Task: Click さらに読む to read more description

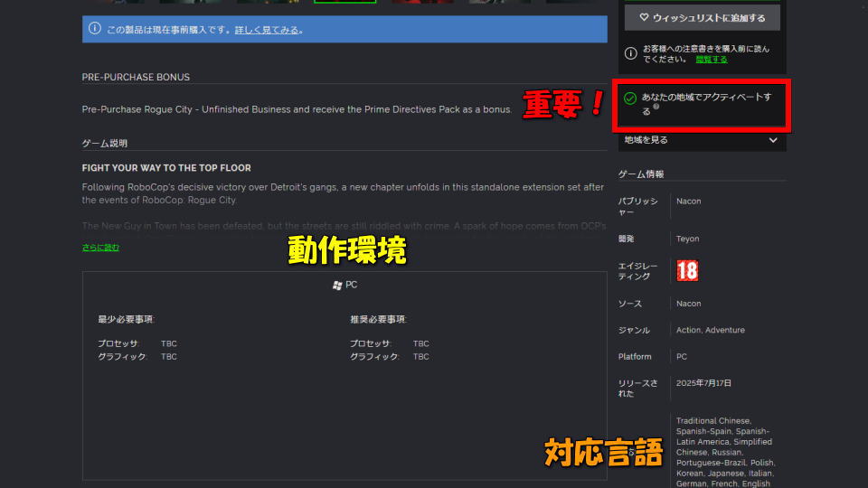Action: 100,248
